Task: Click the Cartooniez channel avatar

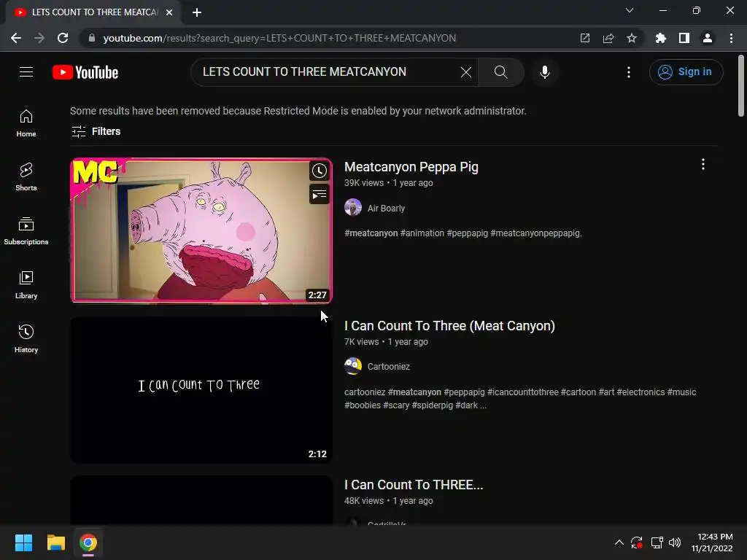Action: click(x=353, y=366)
